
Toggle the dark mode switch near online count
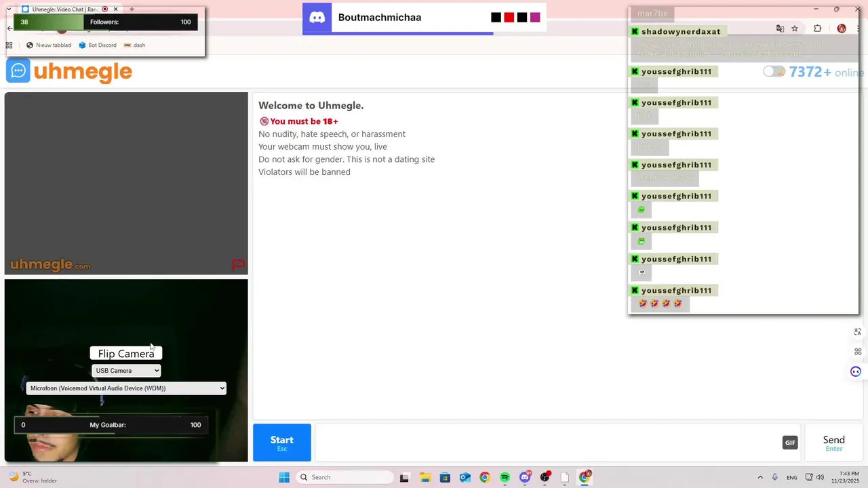(x=774, y=71)
